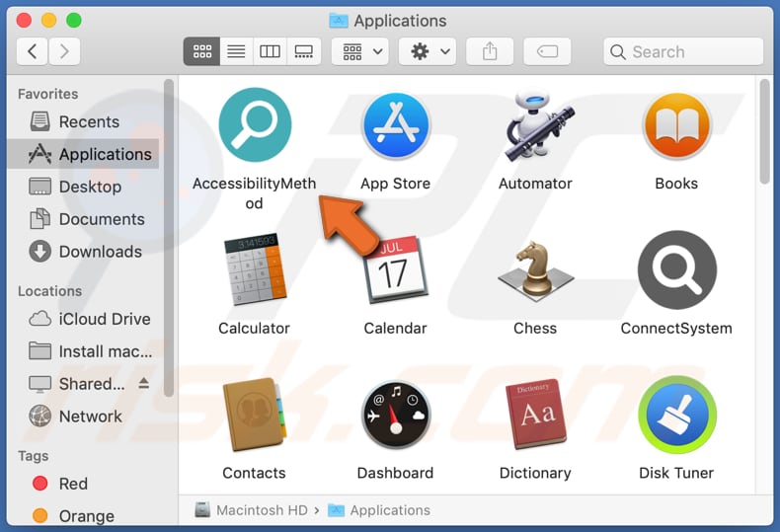Viewport: 780px width, 532px height.
Task: Click the App Store name label
Action: tap(396, 184)
